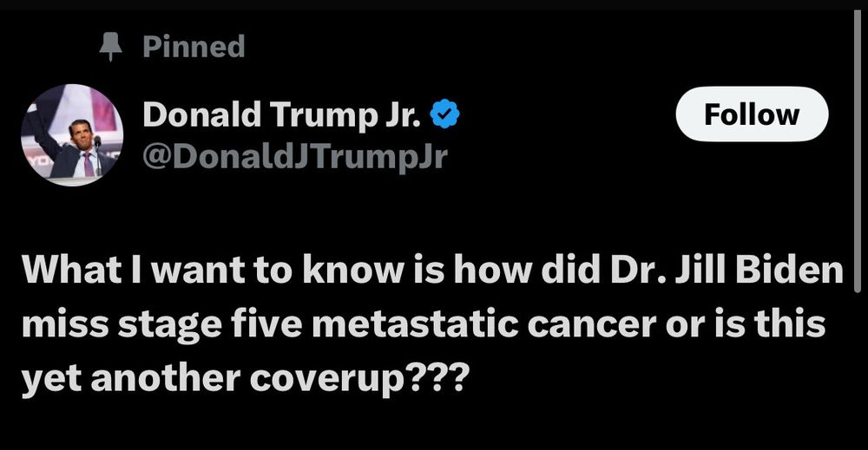Screen dimensions: 868x450
Task: Open the @DonaldJTrumpJr handle link
Action: pyautogui.click(x=295, y=157)
